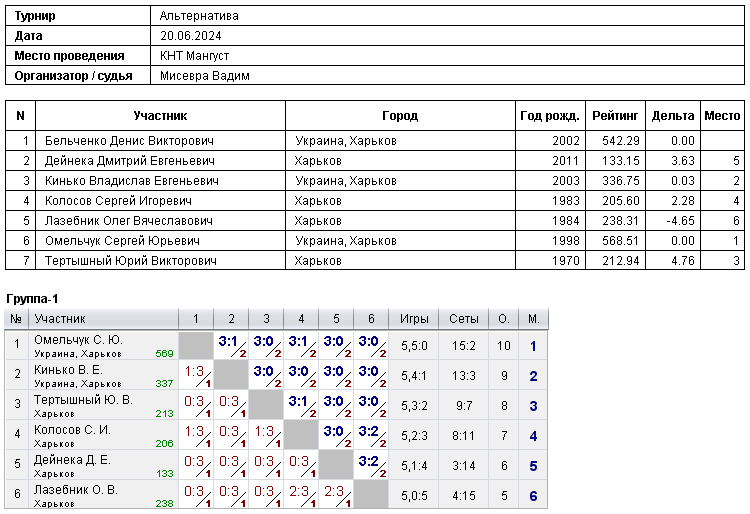Select venue text 'КНТ Мангуст'
Viewport: 750px width, 514px height.
pos(195,56)
